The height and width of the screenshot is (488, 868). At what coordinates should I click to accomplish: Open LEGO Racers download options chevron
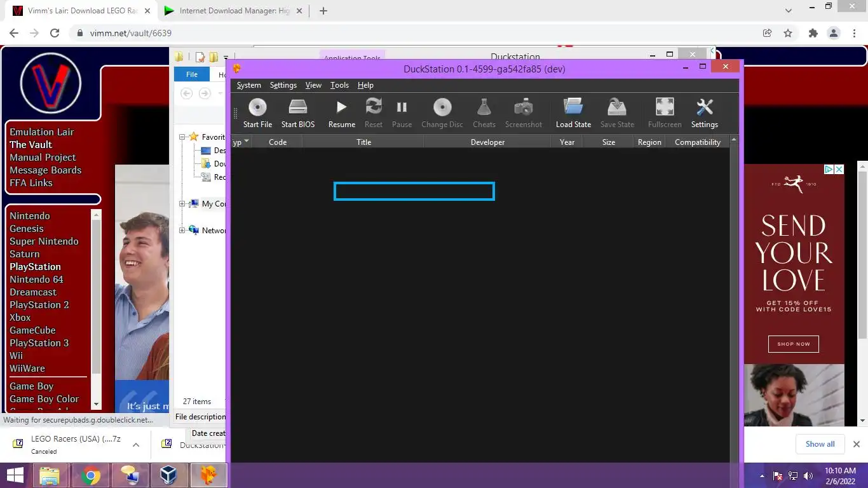pos(136,445)
